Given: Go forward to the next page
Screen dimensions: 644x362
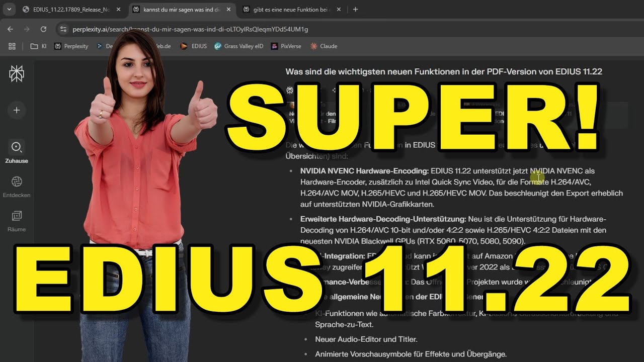Looking at the screenshot, I should (x=27, y=29).
